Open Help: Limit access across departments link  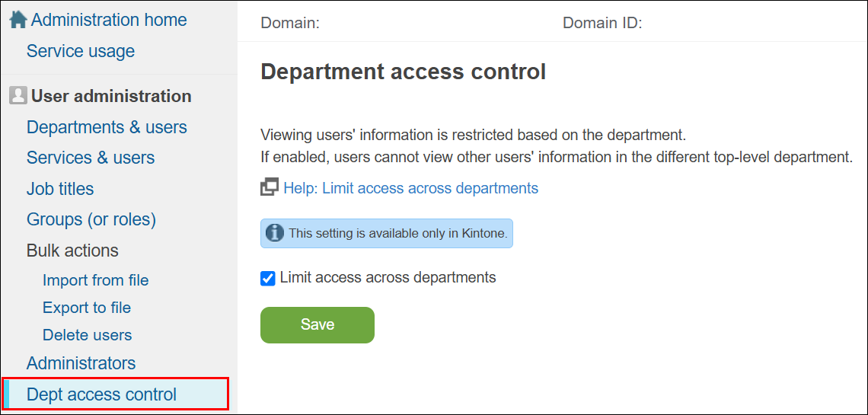tap(410, 188)
